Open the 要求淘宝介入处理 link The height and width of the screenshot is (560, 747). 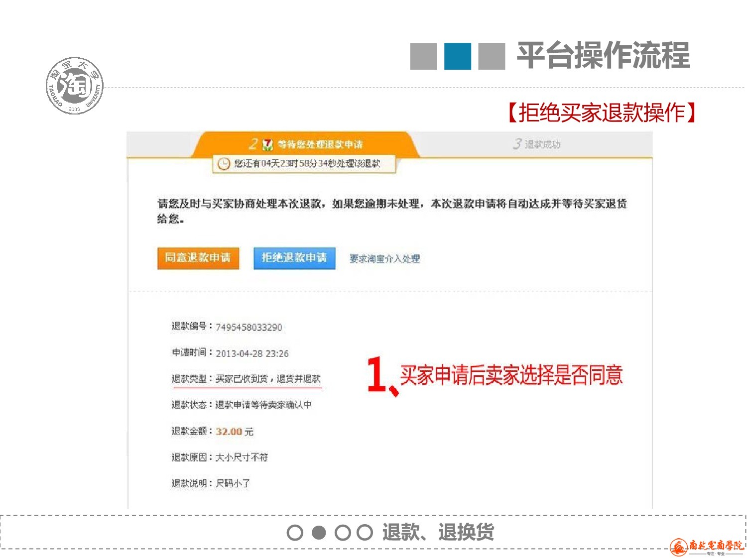384,259
